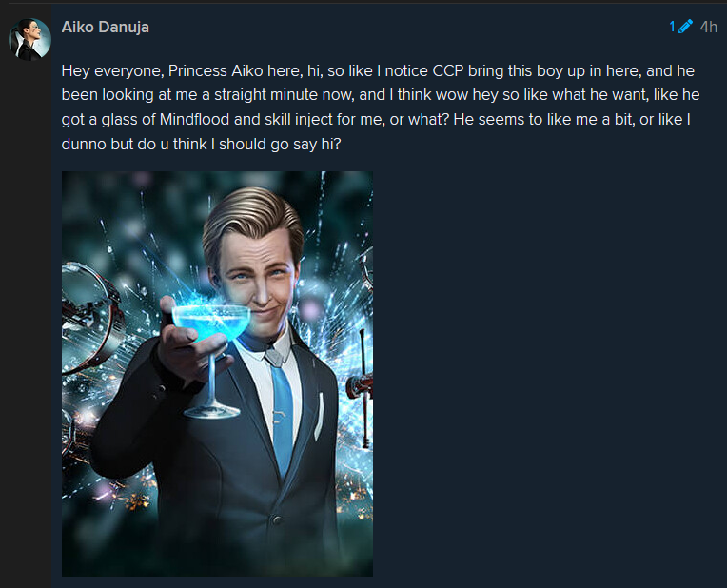The image size is (727, 588).
Task: Click the man's slicked blond hair
Action: pos(253,218)
